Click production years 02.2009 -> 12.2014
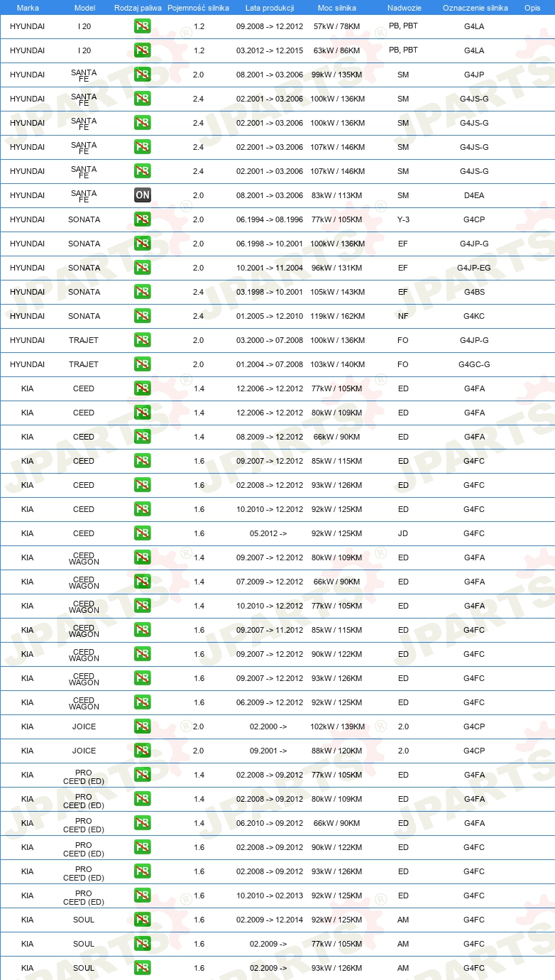The width and height of the screenshot is (555, 980). coord(270,920)
